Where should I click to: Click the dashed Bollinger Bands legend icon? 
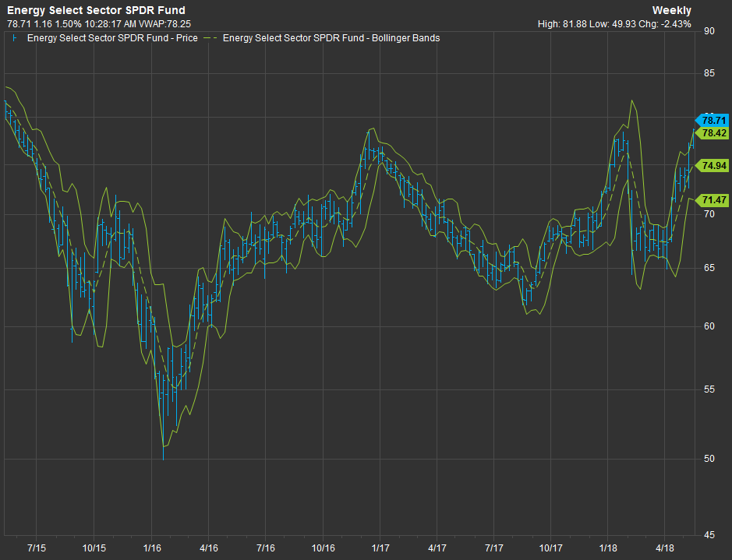211,38
